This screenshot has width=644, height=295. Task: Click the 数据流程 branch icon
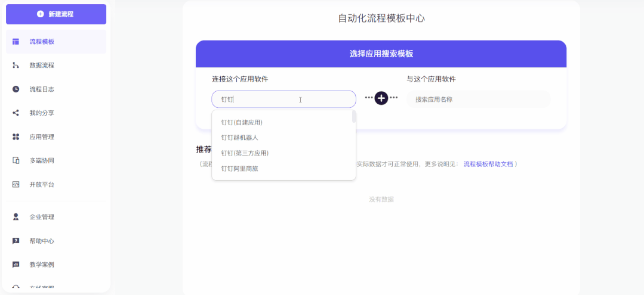[16, 66]
